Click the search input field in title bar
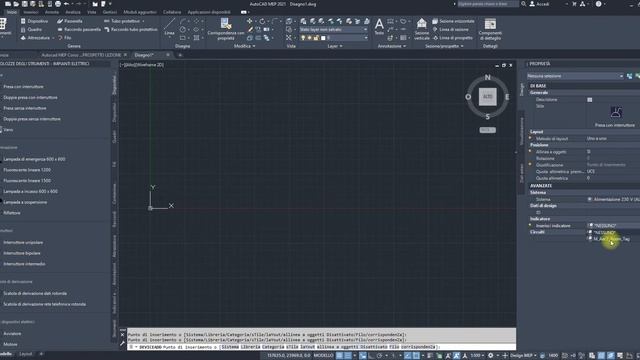This screenshot has height=360, width=640. pos(488,4)
